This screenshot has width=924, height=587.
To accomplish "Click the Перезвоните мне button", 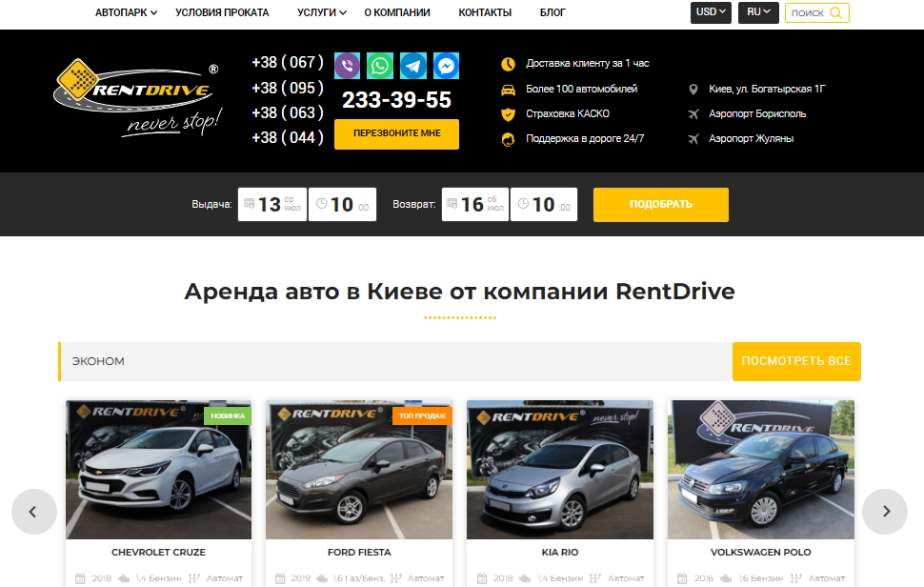I will 396,133.
